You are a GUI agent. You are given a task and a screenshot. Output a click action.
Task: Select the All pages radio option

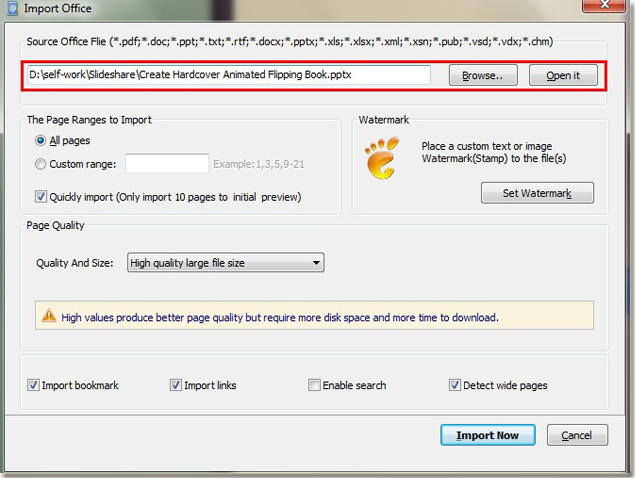[40, 141]
